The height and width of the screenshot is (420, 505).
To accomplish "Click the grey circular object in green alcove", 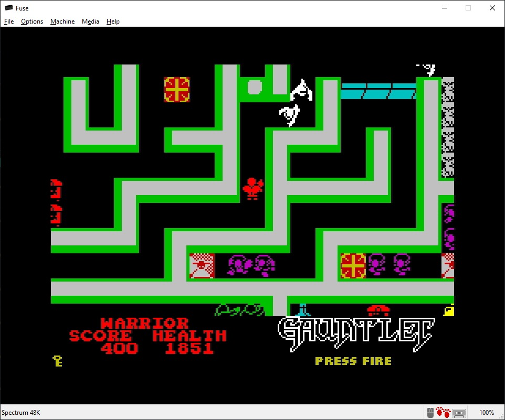I will tap(255, 87).
